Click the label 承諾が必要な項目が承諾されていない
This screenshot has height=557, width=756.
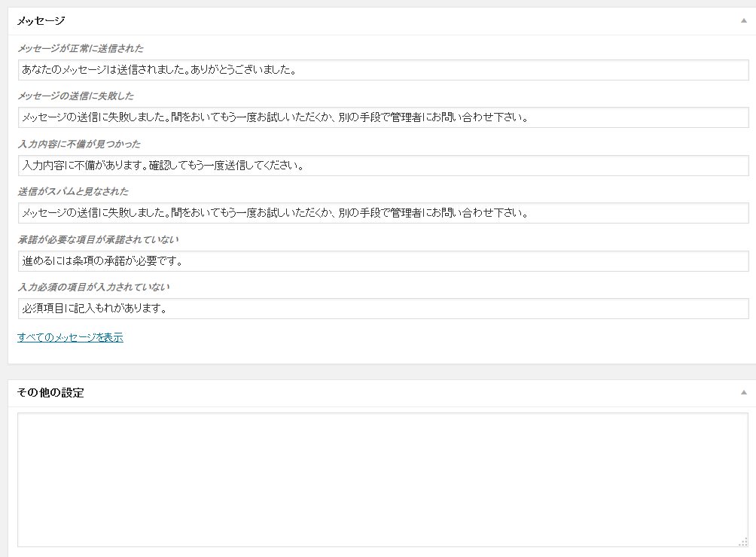99,239
